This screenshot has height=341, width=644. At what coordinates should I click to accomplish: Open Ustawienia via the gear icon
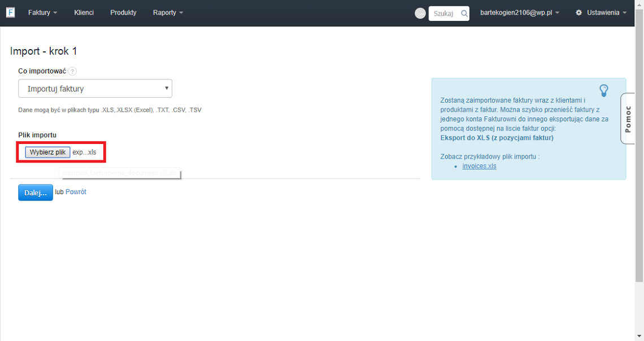click(579, 12)
